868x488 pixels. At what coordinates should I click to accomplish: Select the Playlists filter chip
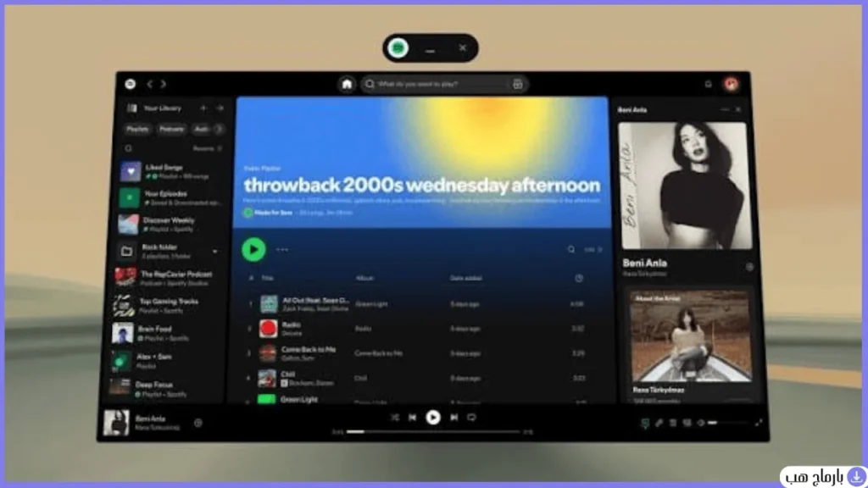(x=137, y=130)
